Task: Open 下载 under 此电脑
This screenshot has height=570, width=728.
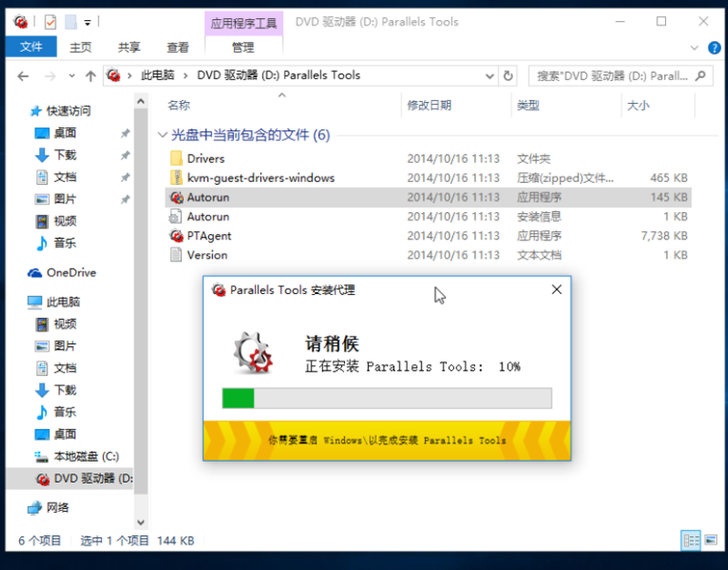Action: (x=65, y=390)
